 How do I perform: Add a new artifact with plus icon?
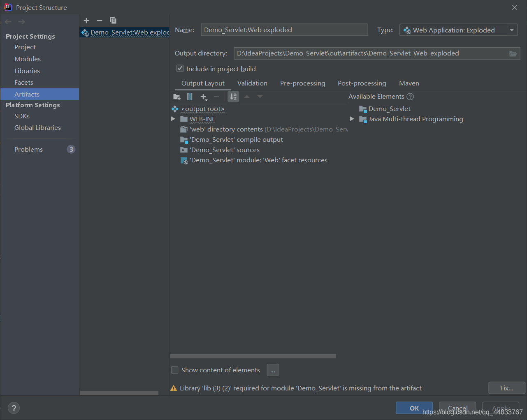pyautogui.click(x=86, y=21)
